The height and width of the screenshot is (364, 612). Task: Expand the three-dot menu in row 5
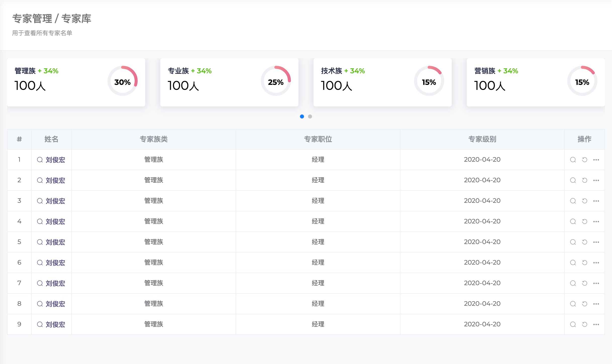click(596, 242)
